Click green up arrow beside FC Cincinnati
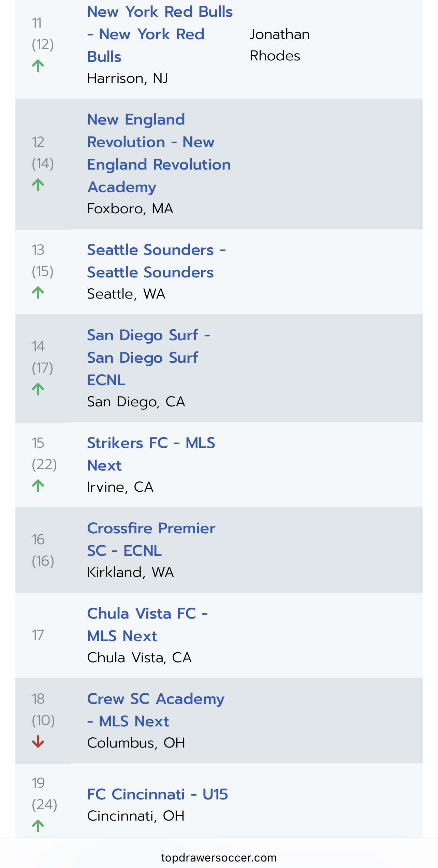Screen dimensions: 438x868 (x=38, y=826)
